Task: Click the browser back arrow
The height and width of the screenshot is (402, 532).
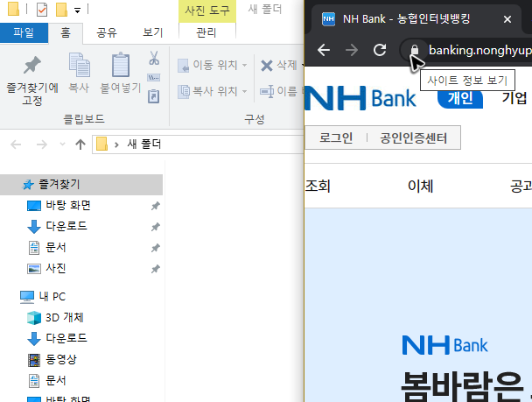Action: (324, 50)
